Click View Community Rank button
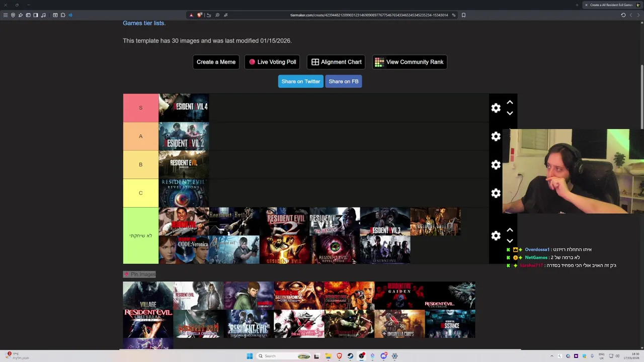 [x=410, y=62]
